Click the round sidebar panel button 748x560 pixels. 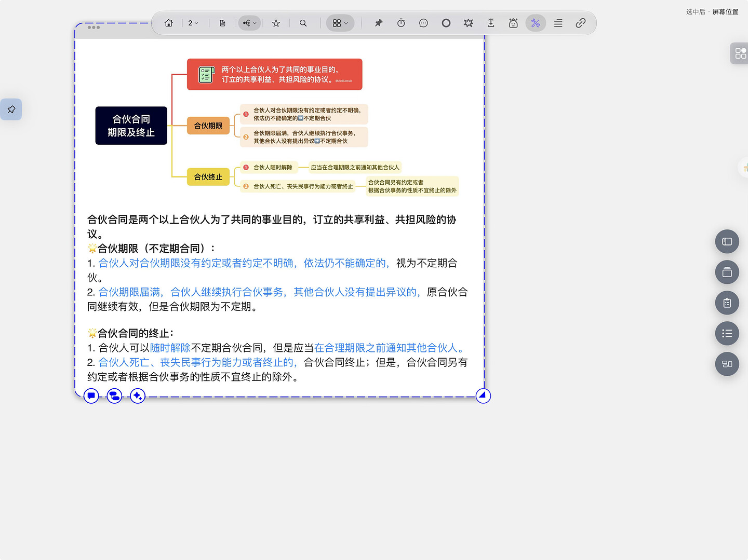pos(727,242)
